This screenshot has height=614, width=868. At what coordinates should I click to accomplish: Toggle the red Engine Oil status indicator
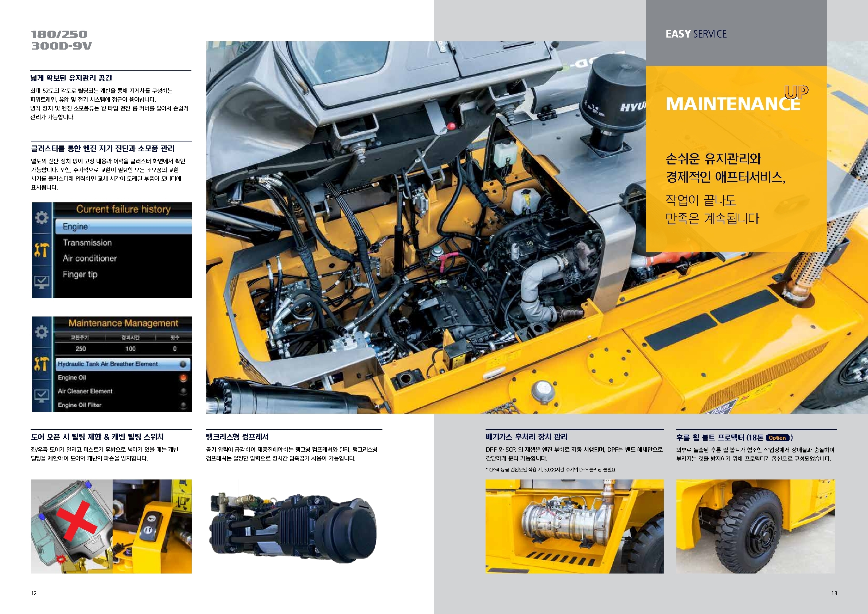(x=183, y=378)
